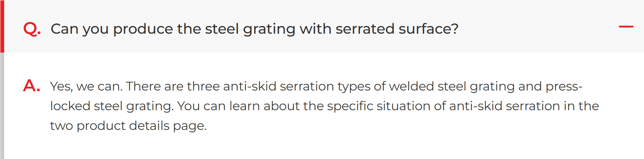
Task: Collapse the FAQ with the red minus icon
Action: point(626,26)
